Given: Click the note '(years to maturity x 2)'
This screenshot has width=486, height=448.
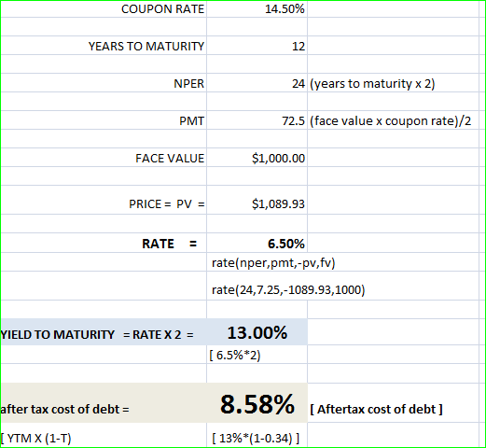Looking at the screenshot, I should pos(372,84).
